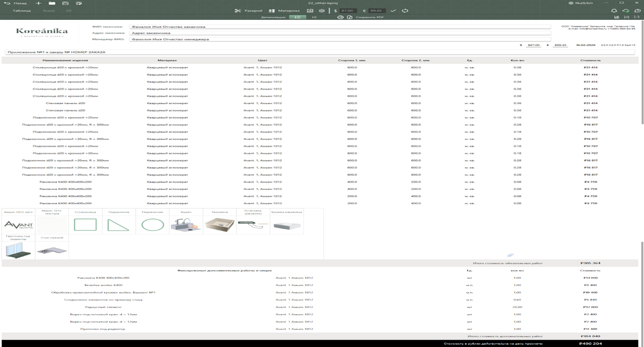Screen dimensions: 644x347
Task: Click the refresh currency rates icon
Action: [x=405, y=10]
